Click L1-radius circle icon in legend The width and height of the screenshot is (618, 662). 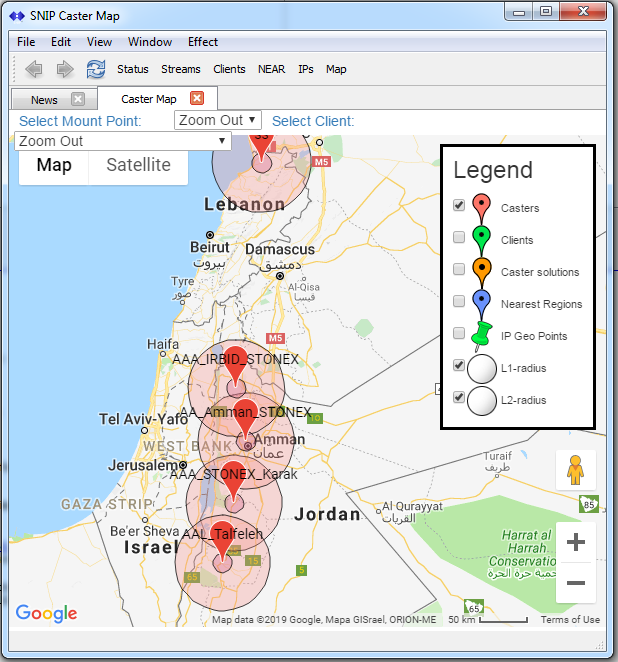click(x=482, y=369)
